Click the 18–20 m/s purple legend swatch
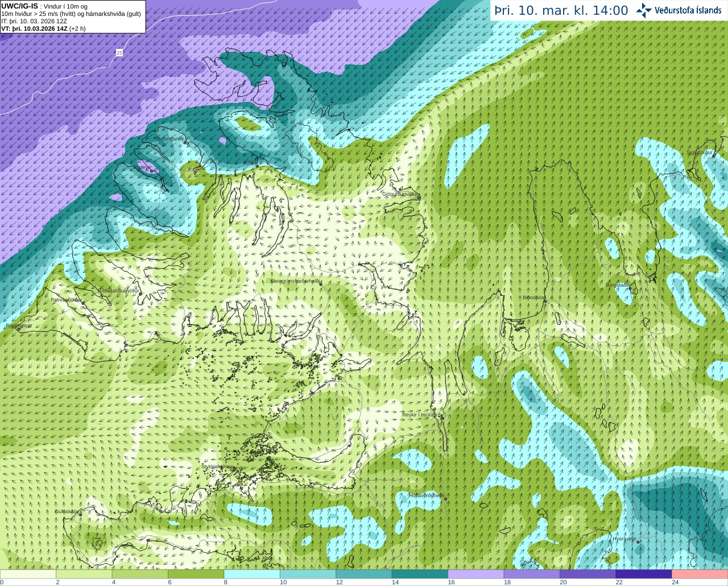The height and width of the screenshot is (586, 728). coord(532,574)
